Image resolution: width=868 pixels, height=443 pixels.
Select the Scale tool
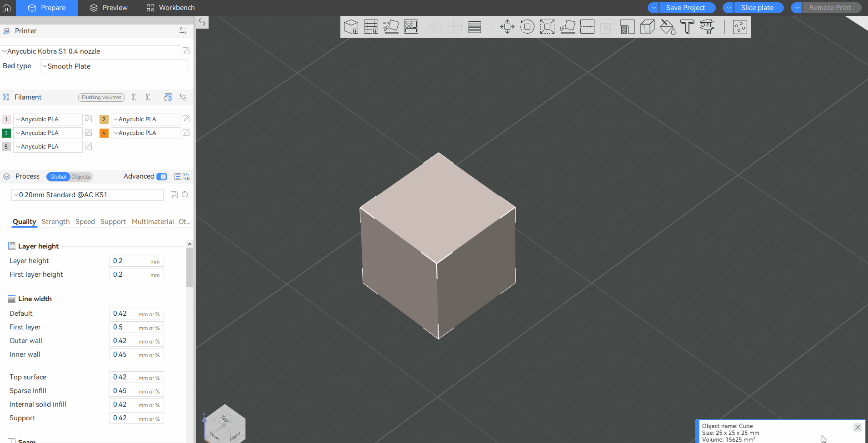(547, 27)
